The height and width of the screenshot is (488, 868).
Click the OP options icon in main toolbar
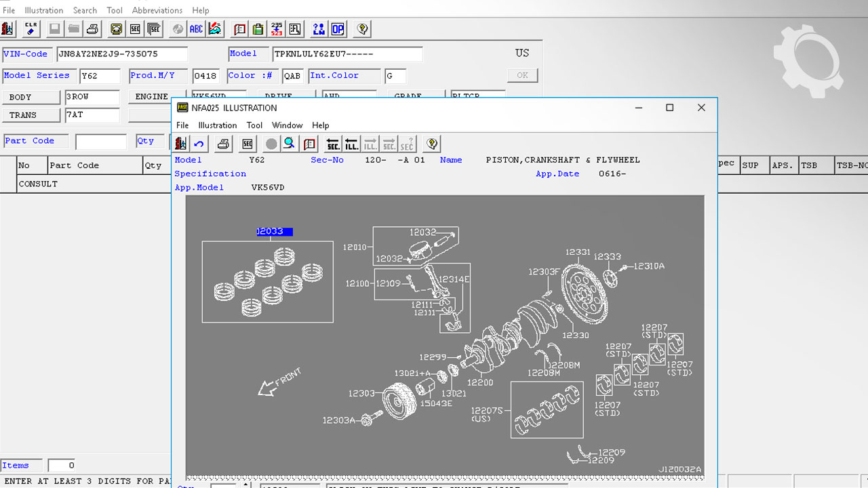click(337, 29)
